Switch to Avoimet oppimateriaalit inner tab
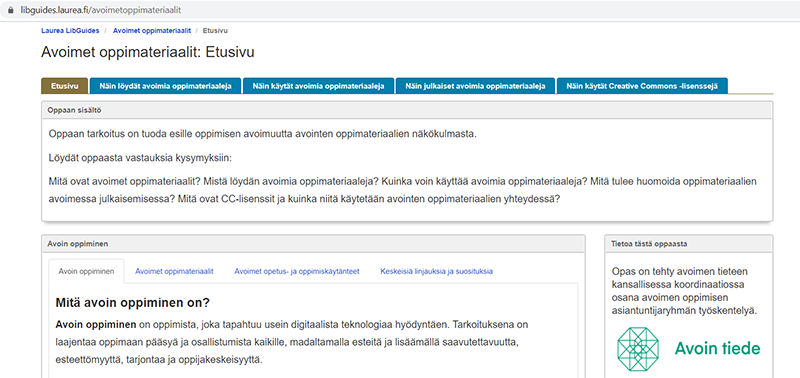800x378 pixels. point(174,271)
